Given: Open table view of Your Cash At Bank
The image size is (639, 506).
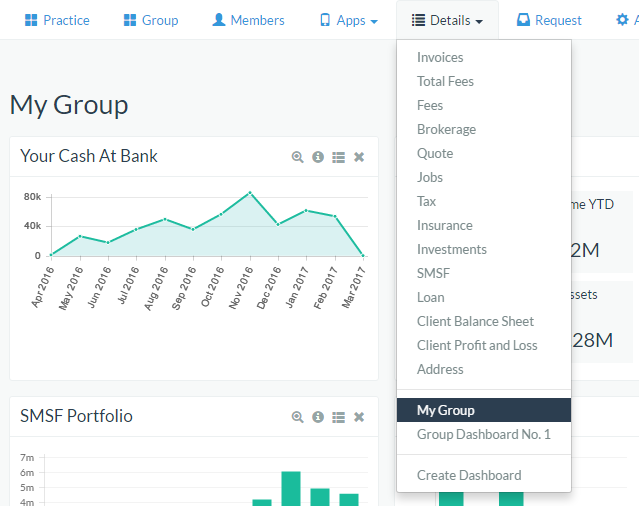Looking at the screenshot, I should pyautogui.click(x=338, y=157).
